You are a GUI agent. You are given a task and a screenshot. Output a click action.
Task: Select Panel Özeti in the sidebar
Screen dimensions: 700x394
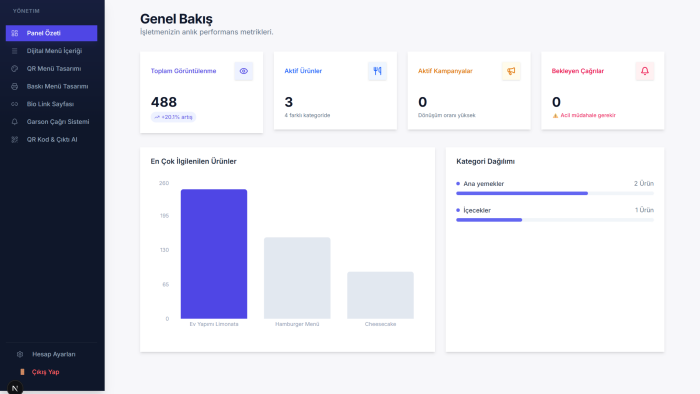click(x=51, y=33)
